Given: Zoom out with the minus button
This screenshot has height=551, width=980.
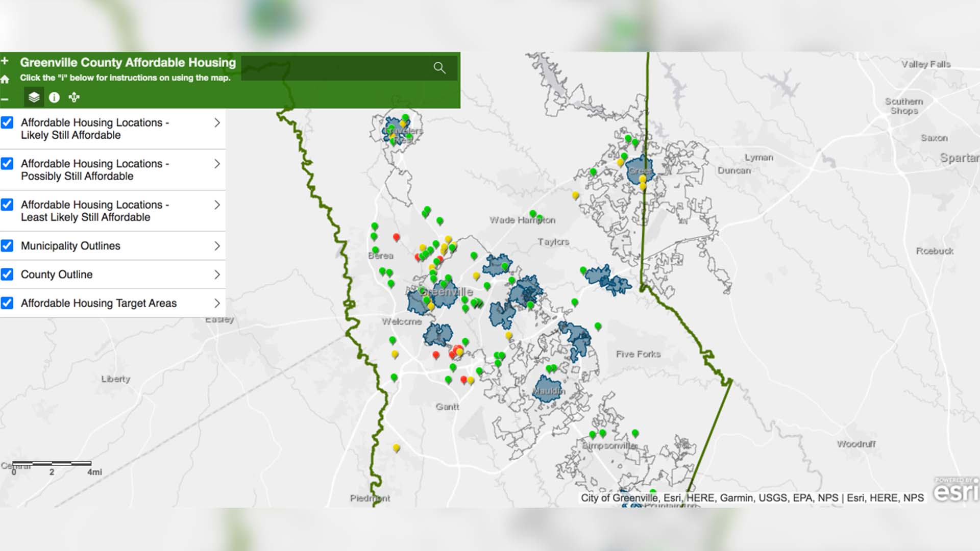Looking at the screenshot, I should 5,99.
